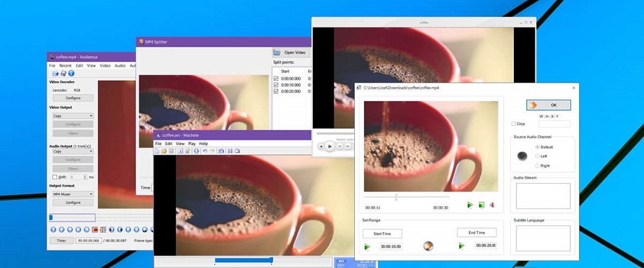
Task: Uncheck split point 0:00:10.000 in MP4 Splitter
Action: click(x=276, y=85)
